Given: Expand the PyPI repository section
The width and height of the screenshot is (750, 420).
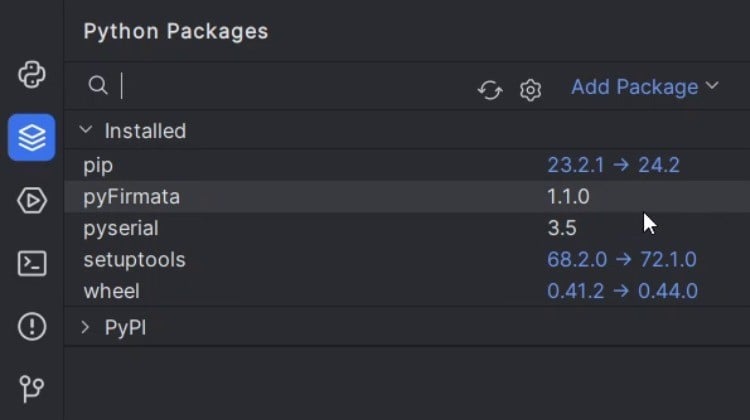Looking at the screenshot, I should point(86,327).
